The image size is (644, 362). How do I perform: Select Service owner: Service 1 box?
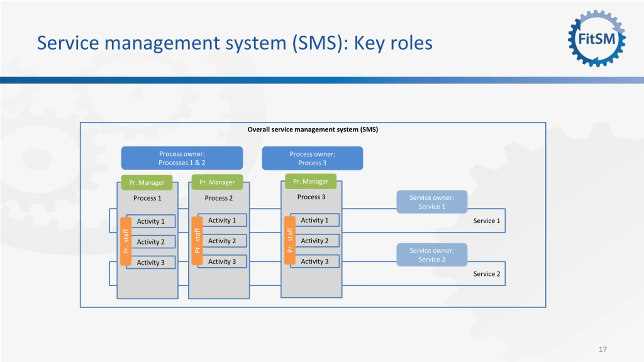coord(432,202)
